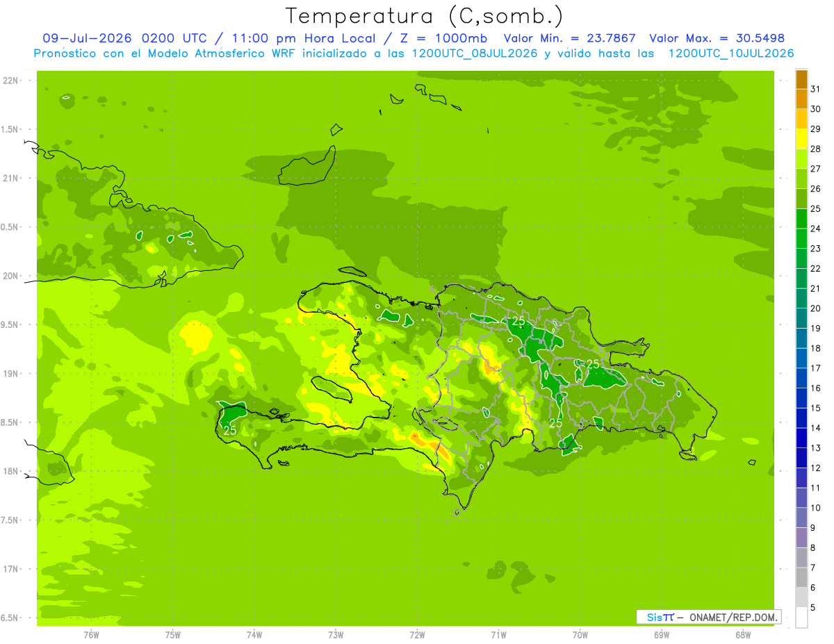Click the "17N" latitude axis label
The width and height of the screenshot is (834, 644).
click(10, 569)
